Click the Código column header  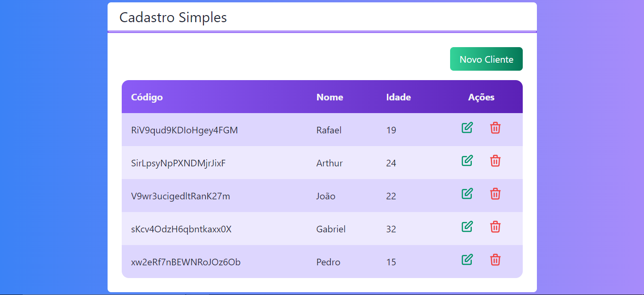(x=147, y=97)
